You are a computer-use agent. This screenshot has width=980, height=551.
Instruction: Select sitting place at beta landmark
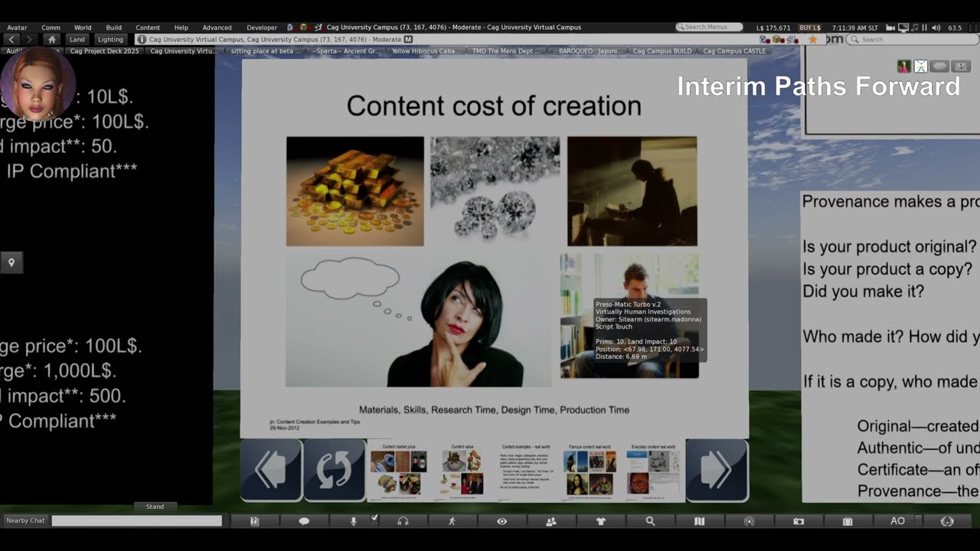point(266,51)
